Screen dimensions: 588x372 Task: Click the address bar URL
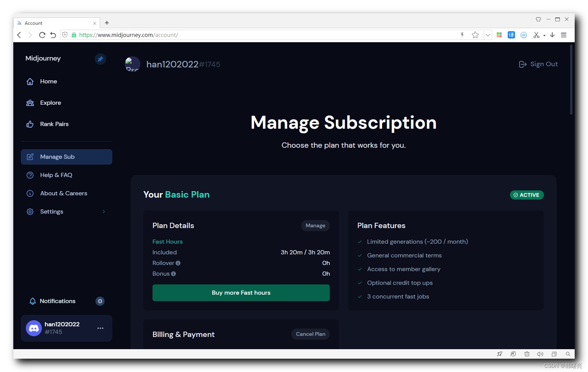tap(129, 35)
